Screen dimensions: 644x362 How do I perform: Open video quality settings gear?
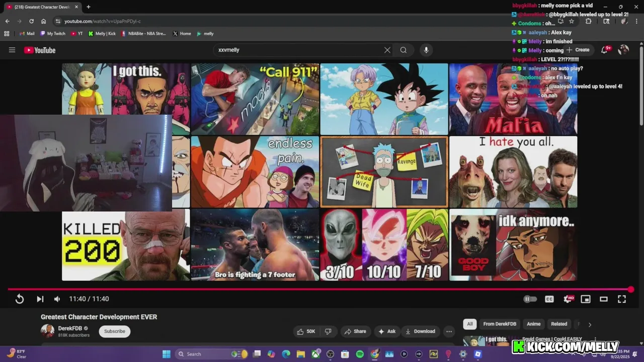[x=568, y=299]
